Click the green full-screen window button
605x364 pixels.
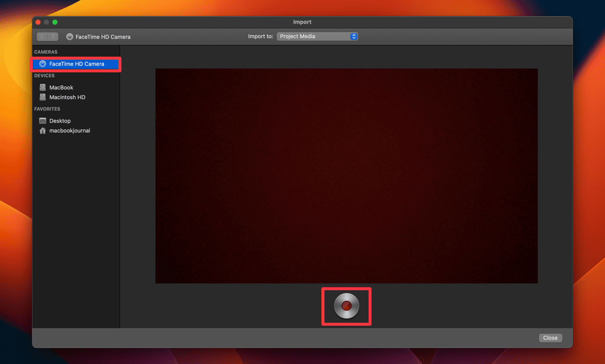(55, 22)
